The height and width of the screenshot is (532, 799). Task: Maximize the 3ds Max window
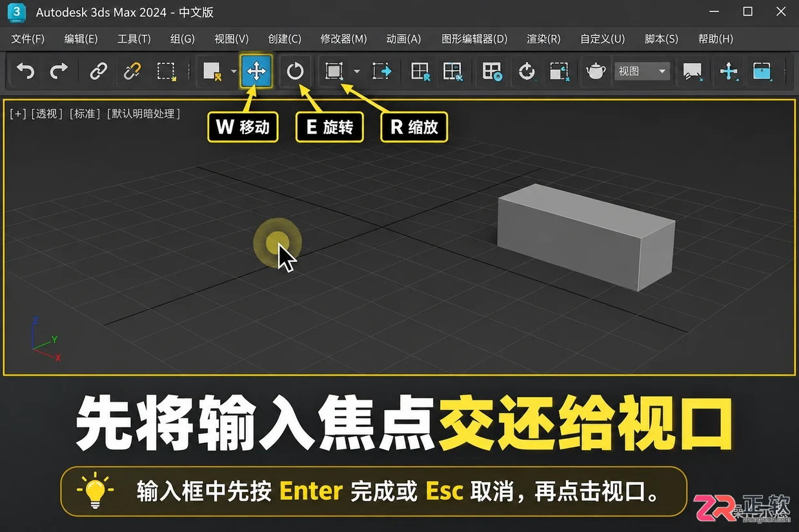tap(747, 12)
